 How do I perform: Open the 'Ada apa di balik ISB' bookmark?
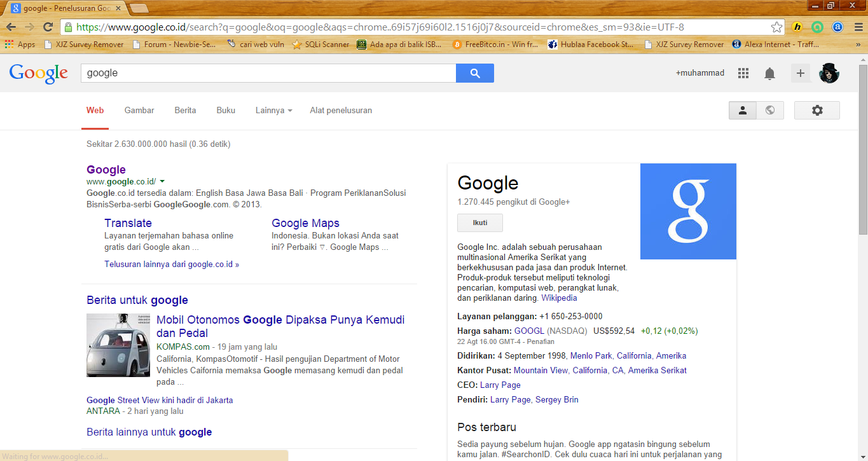coord(399,45)
